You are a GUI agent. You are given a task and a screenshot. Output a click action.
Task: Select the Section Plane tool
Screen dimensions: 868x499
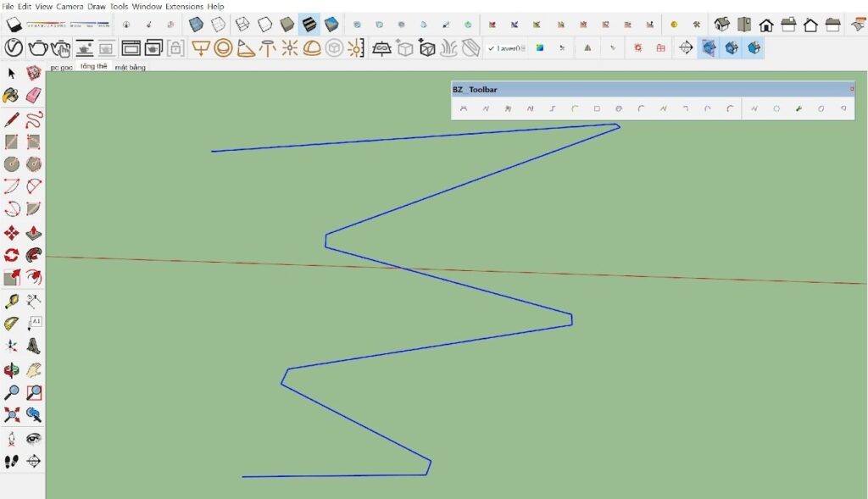coord(32,460)
